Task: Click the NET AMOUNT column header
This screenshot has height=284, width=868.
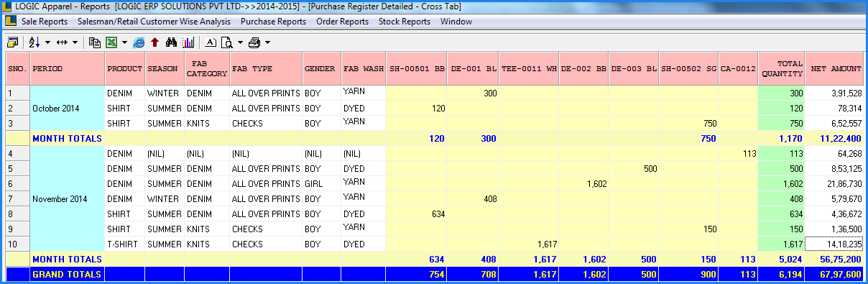Action: click(x=834, y=69)
